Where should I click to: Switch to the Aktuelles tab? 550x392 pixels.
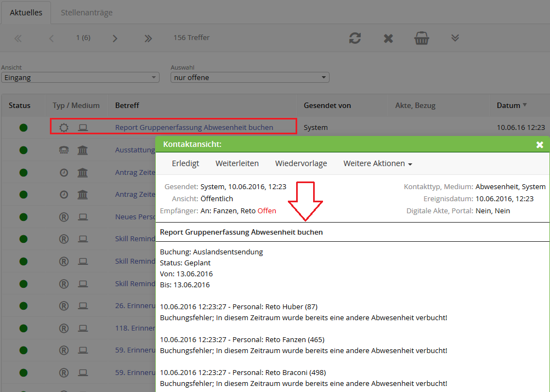tap(26, 13)
